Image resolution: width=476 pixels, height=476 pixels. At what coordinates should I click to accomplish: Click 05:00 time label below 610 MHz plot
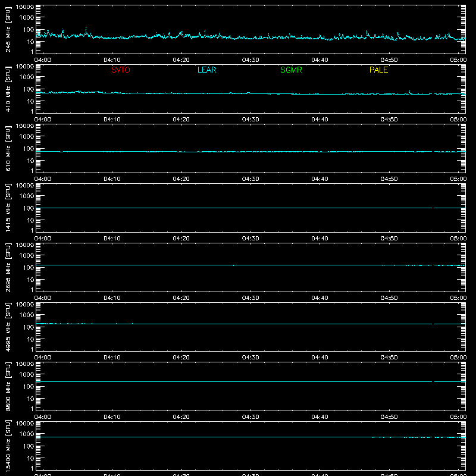tap(458, 179)
